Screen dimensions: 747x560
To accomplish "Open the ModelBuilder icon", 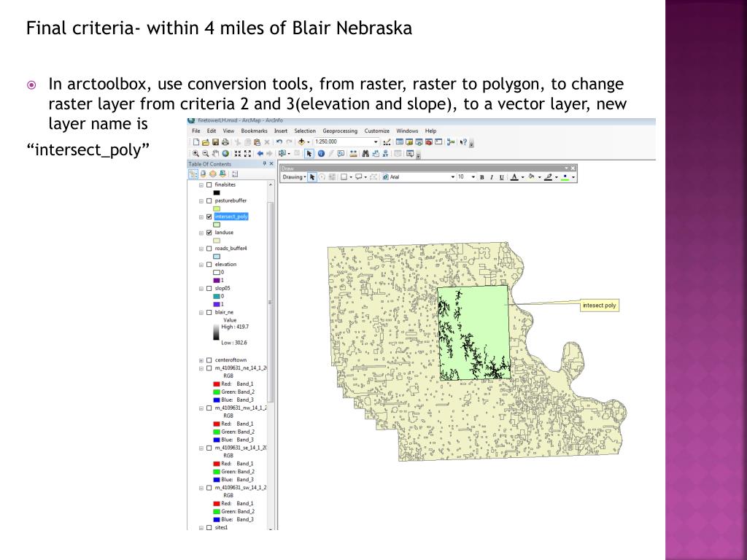I will (x=451, y=142).
